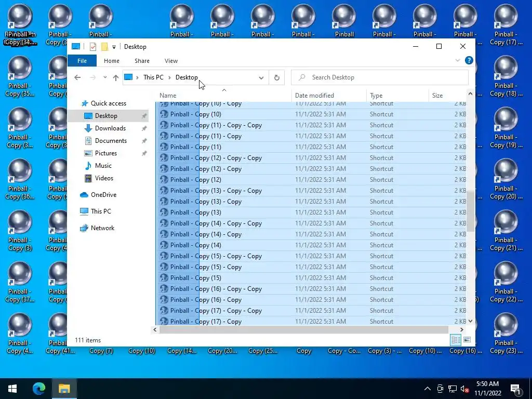532x399 pixels.
Task: Click the Back navigation arrow
Action: [x=77, y=77]
